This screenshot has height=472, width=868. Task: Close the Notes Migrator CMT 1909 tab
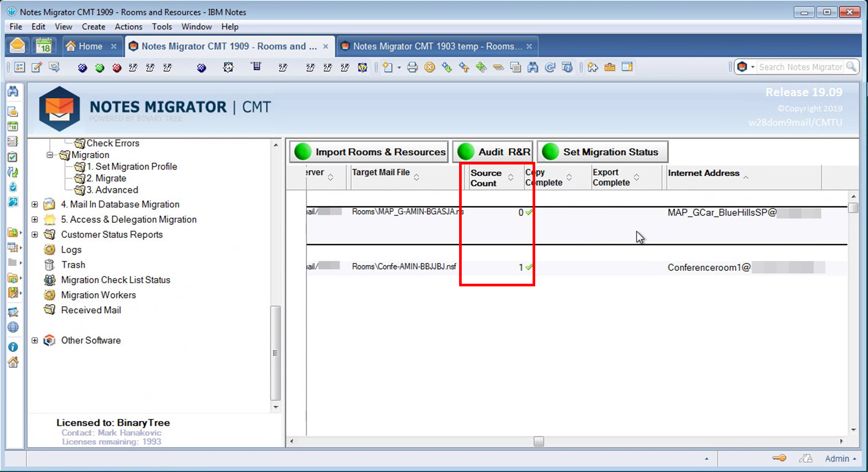[x=326, y=46]
